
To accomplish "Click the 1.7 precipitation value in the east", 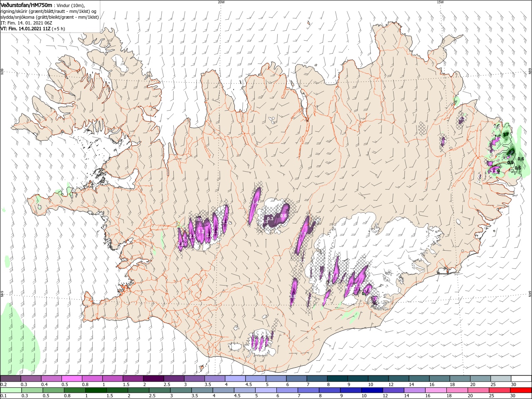I will [x=506, y=135].
